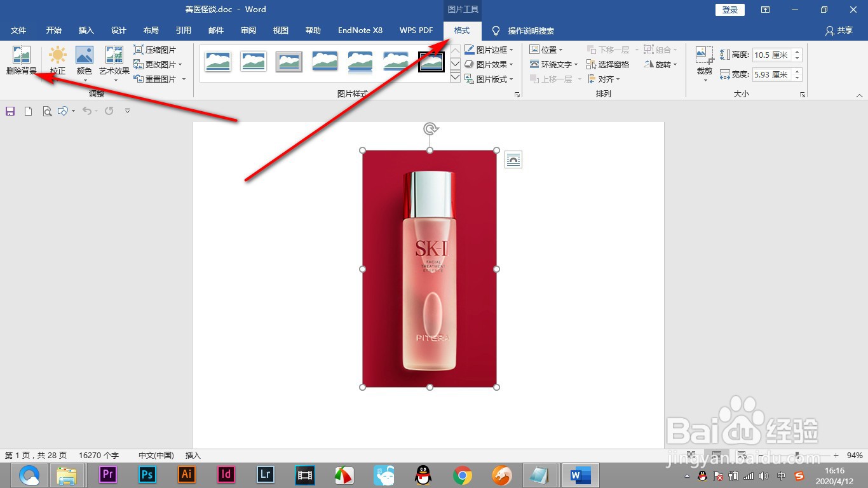Open the 旋转 (Rotate) dropdown
Viewport: 868px width, 488px height.
click(661, 64)
